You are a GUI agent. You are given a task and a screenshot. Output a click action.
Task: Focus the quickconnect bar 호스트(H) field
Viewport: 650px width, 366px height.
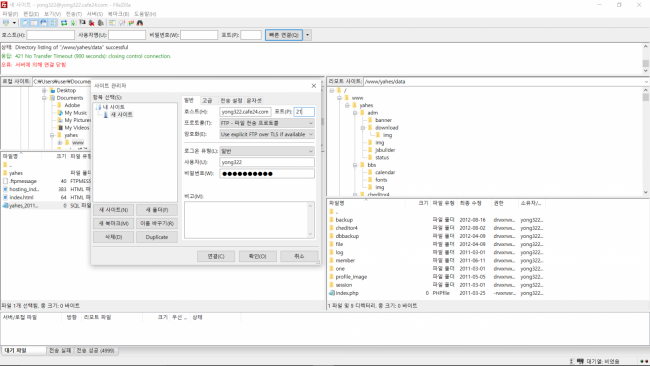[x=51, y=35]
